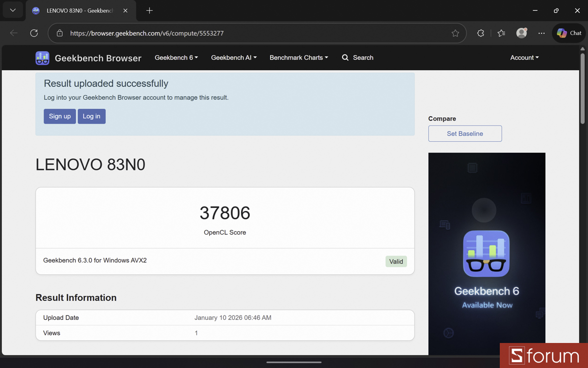Open browser extensions puzzle icon

[480, 33]
